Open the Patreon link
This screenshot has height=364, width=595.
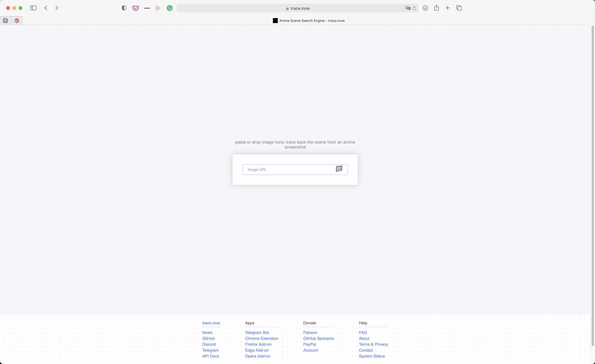310,332
